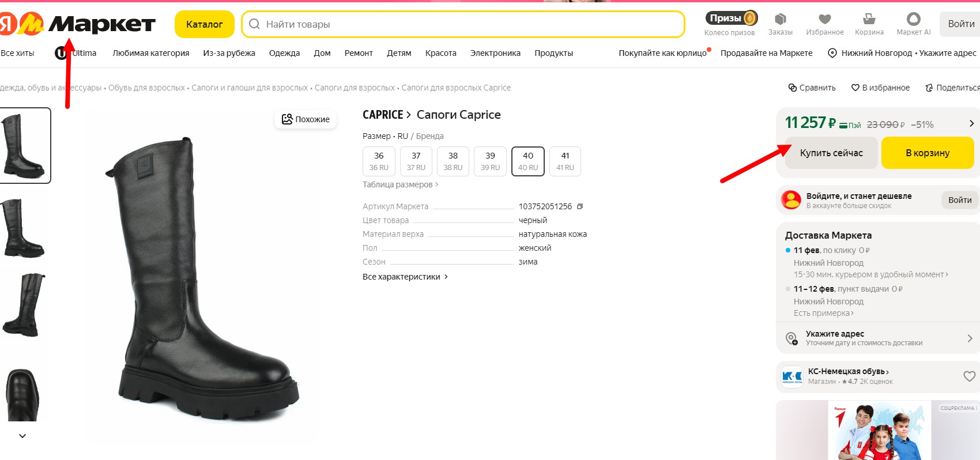Copy article number 103752051256 icon
The height and width of the screenshot is (460, 980).
pos(580,206)
